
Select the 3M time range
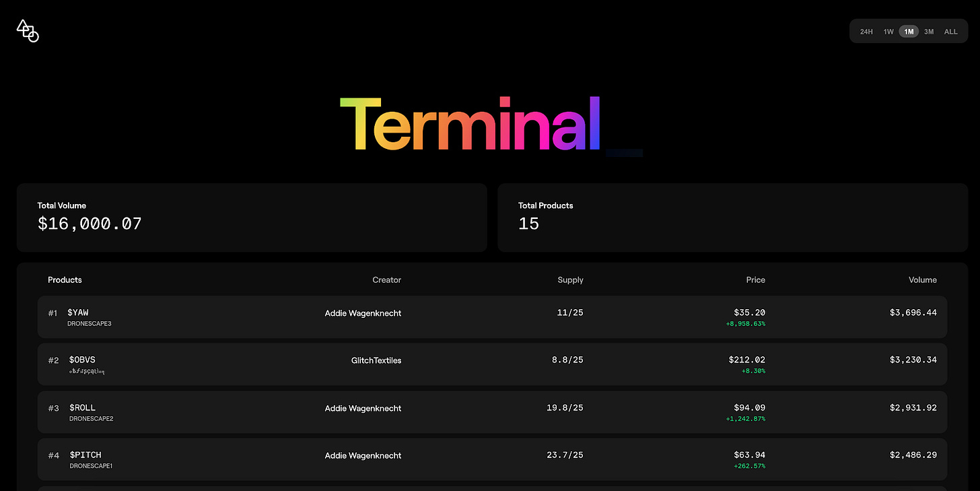929,32
